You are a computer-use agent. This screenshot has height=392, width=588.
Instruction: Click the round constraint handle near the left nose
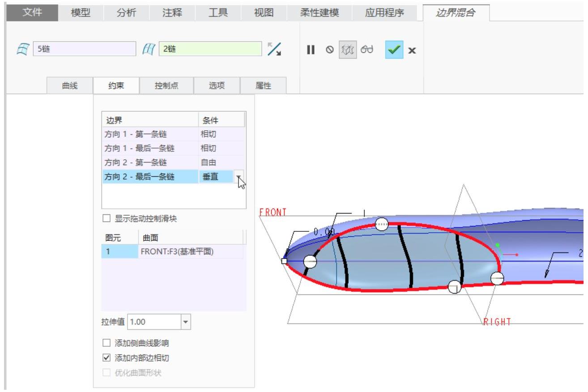point(310,262)
